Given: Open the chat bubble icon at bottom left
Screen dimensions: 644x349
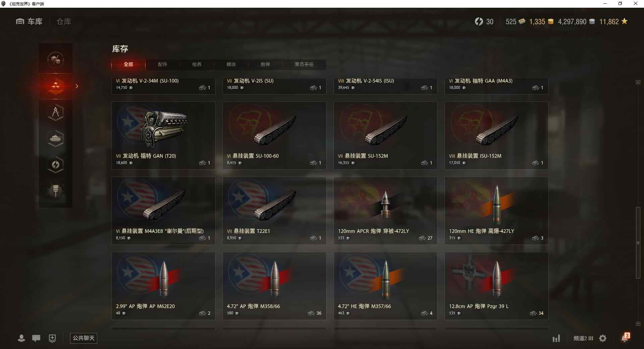Looking at the screenshot, I should click(x=36, y=338).
